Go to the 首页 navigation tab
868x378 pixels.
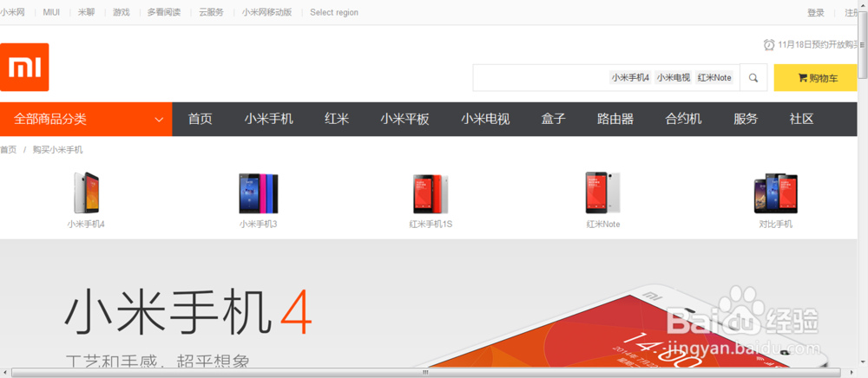[x=201, y=119]
